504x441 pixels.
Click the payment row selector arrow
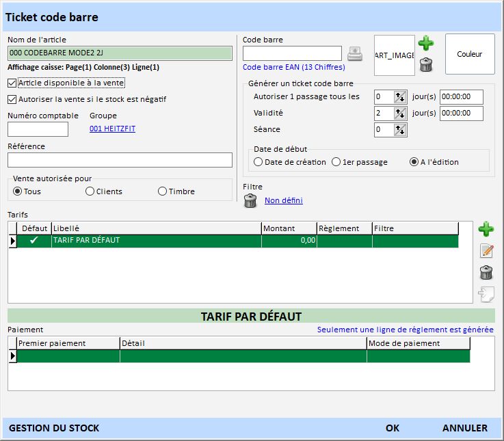point(12,356)
